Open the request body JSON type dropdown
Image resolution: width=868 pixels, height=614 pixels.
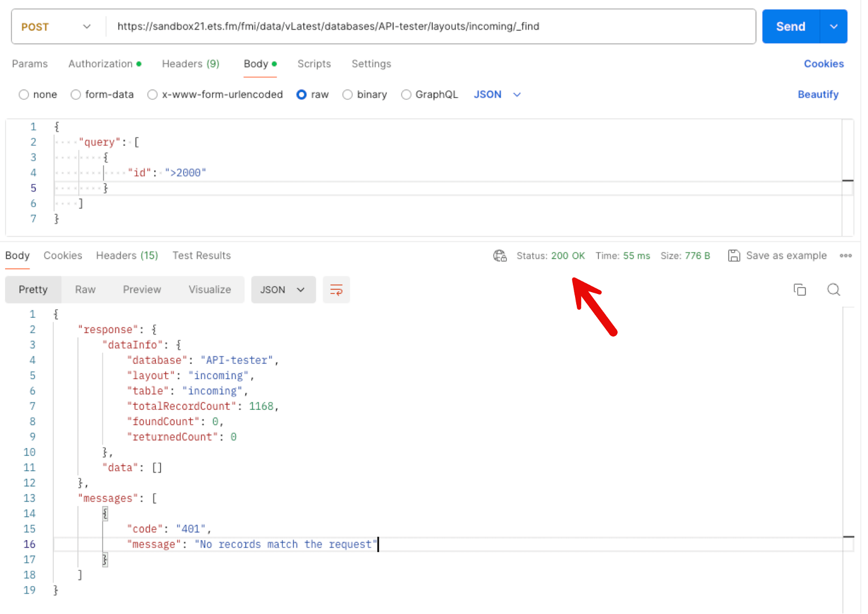tap(498, 95)
